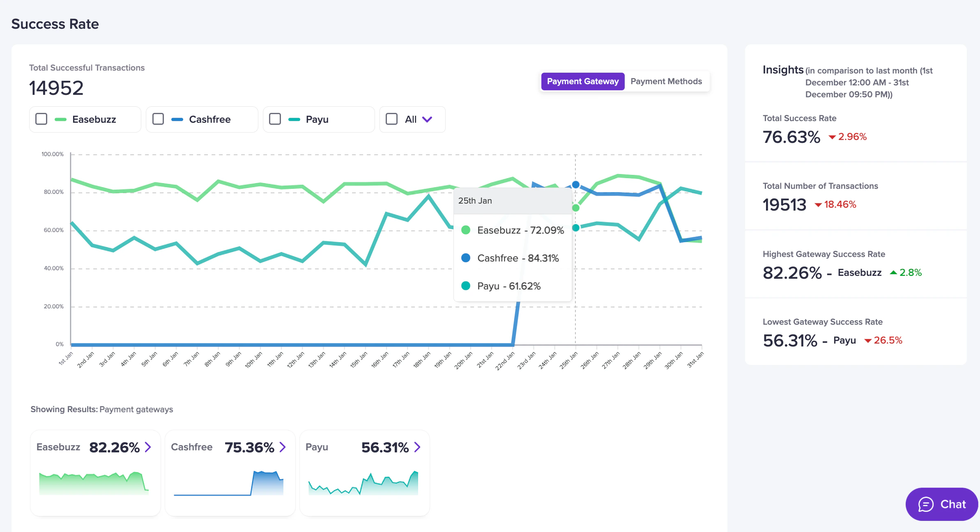Select the All filter checkbox

[x=392, y=119]
